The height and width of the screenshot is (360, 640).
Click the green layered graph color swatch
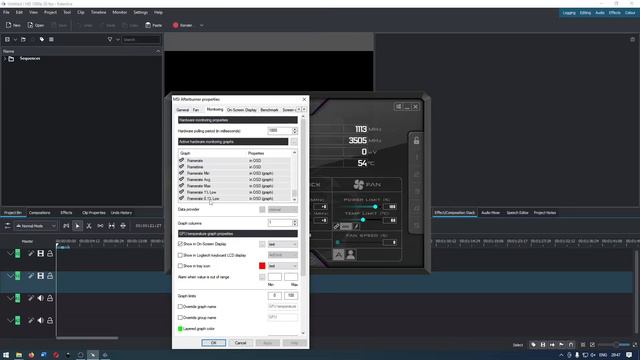(180, 329)
